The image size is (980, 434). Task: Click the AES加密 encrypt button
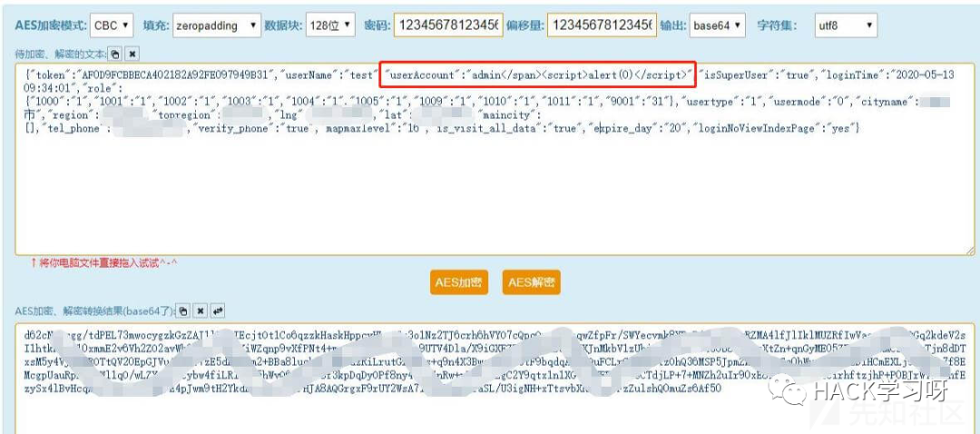(x=459, y=282)
